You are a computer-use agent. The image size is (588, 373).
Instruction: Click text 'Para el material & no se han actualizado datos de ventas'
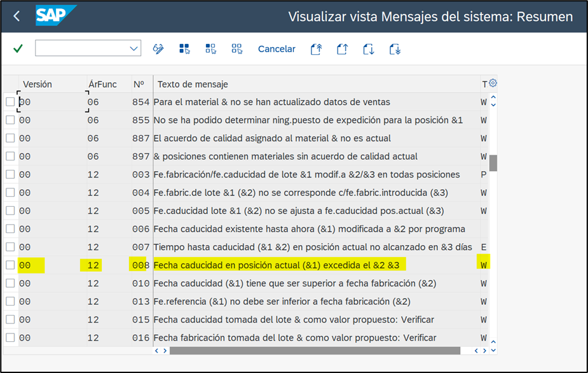pyautogui.click(x=272, y=102)
